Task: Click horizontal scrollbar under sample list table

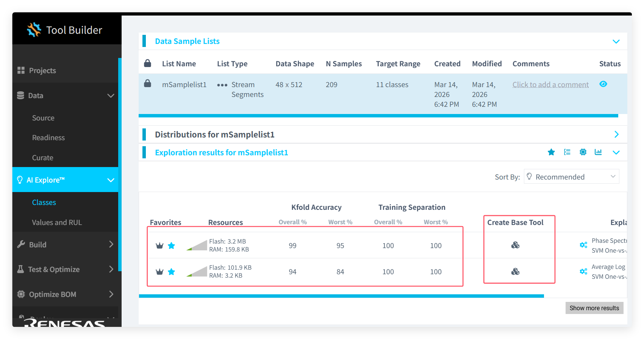Action: point(378,116)
